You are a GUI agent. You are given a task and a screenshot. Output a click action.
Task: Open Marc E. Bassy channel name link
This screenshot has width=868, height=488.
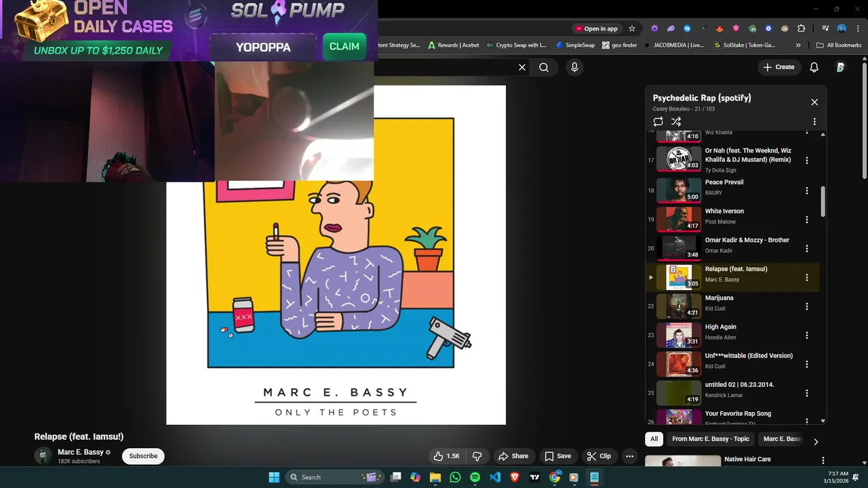81,452
